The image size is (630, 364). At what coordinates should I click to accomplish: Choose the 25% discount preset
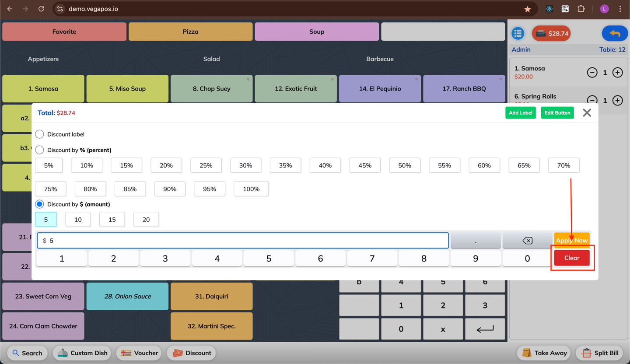click(x=206, y=165)
